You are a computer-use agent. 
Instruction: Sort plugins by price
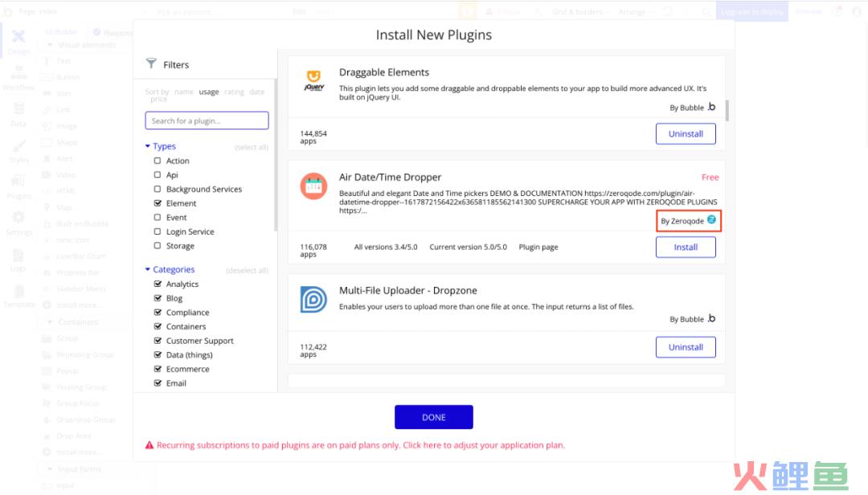click(x=158, y=100)
